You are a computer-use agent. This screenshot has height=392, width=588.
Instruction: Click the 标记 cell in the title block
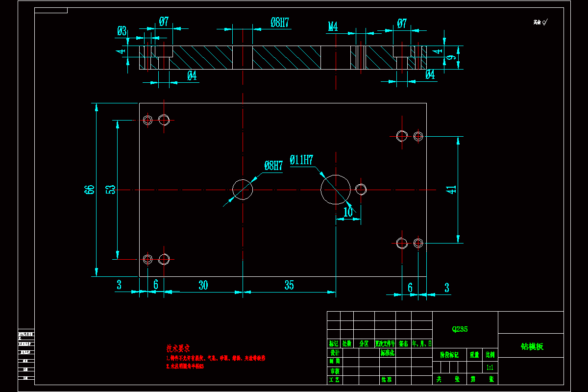(x=334, y=344)
